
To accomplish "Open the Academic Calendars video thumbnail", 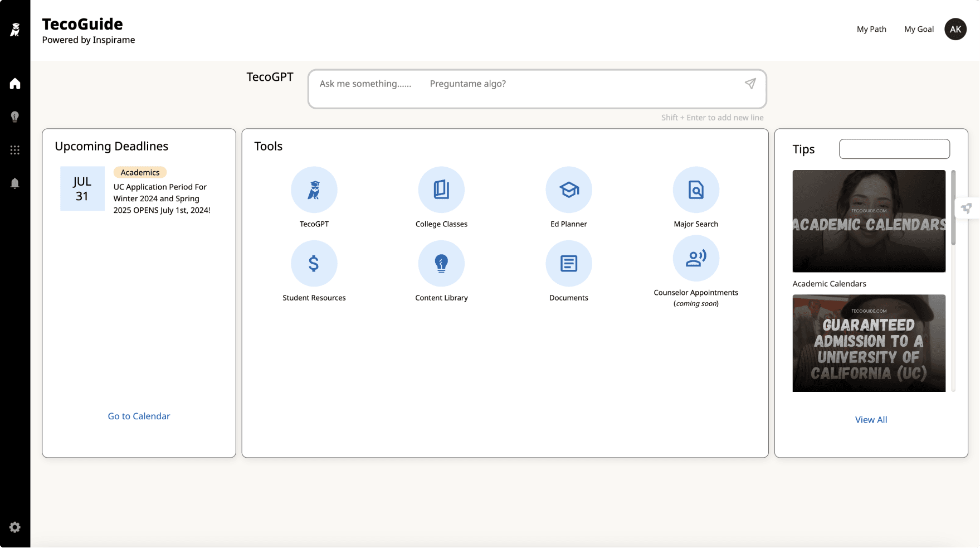I will [x=869, y=221].
